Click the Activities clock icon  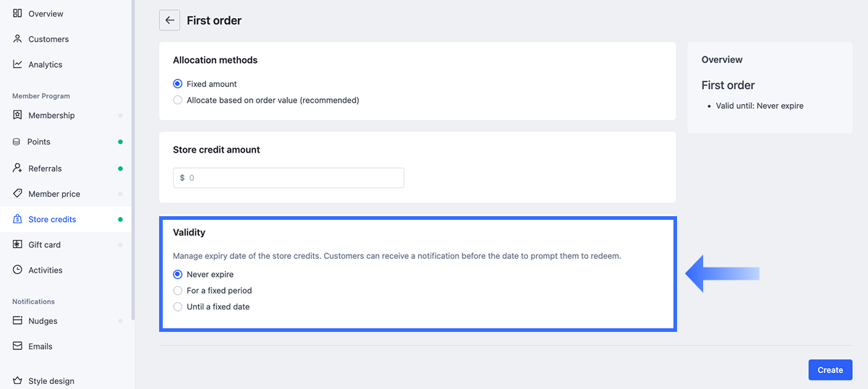[17, 270]
